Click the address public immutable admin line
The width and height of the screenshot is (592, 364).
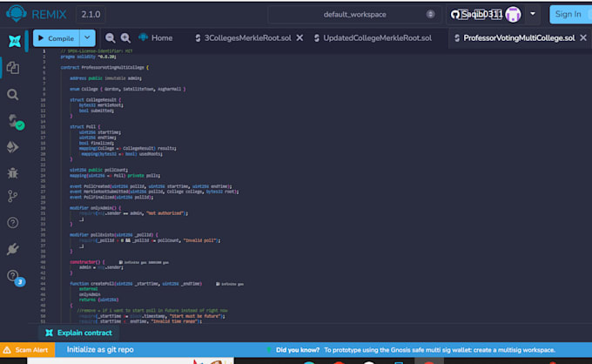coord(105,78)
